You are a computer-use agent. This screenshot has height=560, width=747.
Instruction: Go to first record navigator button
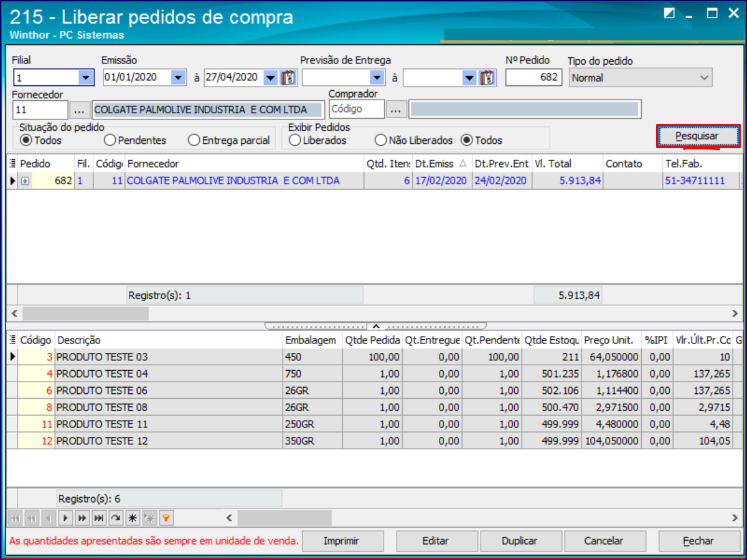point(15,518)
